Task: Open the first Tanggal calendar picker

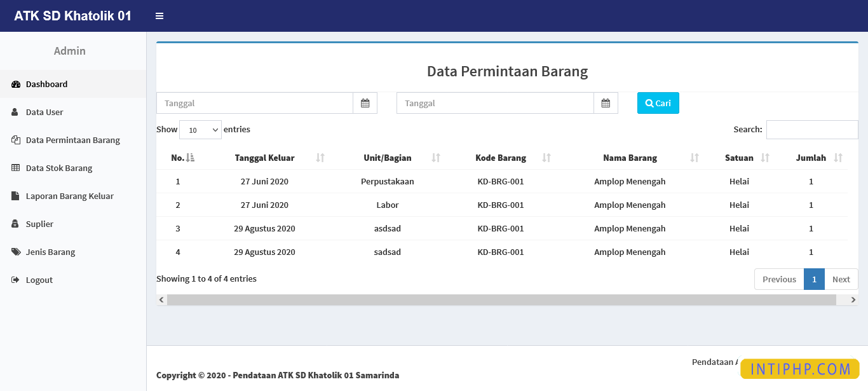Action: 365,102
